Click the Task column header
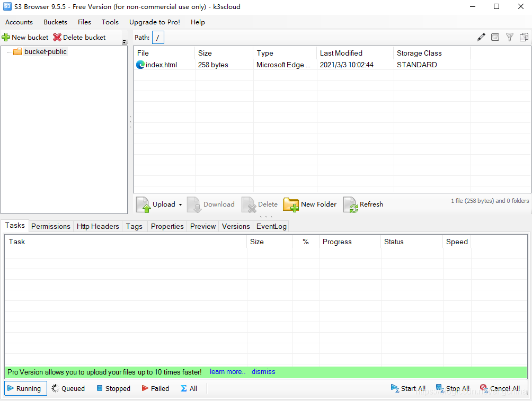Screen dimensions: 532x401 [126, 242]
